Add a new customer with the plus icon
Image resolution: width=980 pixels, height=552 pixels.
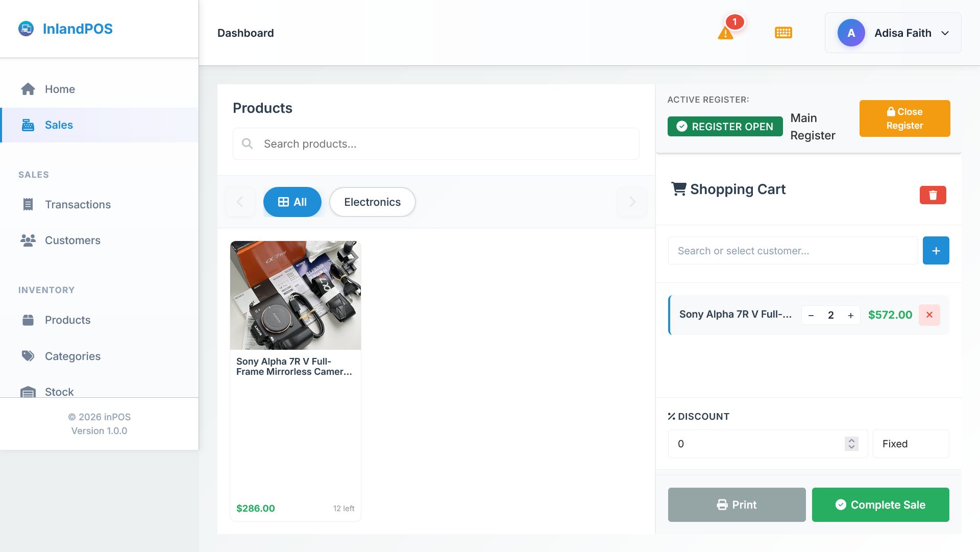[936, 251]
